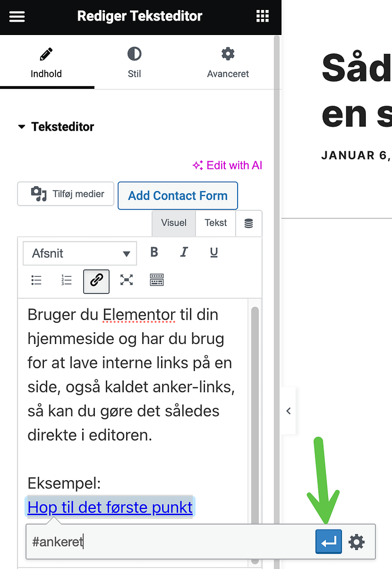Viewport: 392px width, 569px height.
Task: Click the insert link chain icon
Action: [96, 281]
